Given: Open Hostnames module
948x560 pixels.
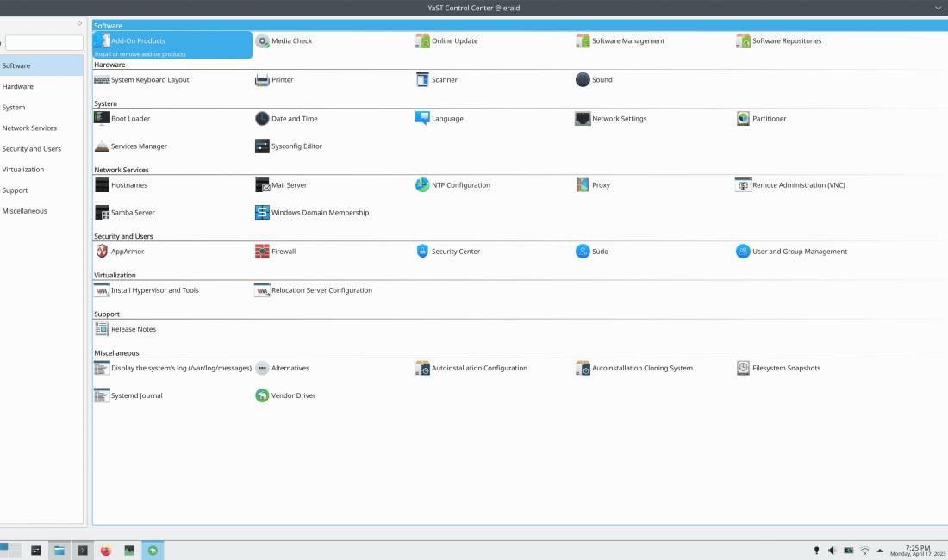Looking at the screenshot, I should pyautogui.click(x=121, y=185).
